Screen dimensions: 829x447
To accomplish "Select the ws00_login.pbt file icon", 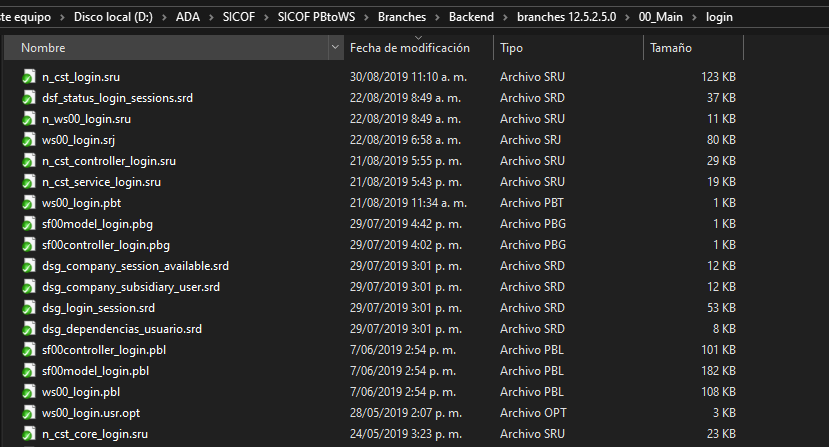I will (29, 203).
